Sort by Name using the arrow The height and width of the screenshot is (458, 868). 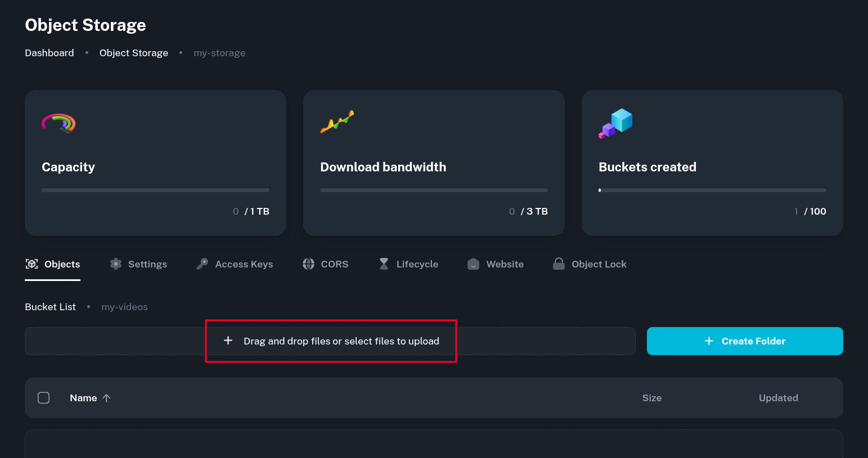click(107, 398)
